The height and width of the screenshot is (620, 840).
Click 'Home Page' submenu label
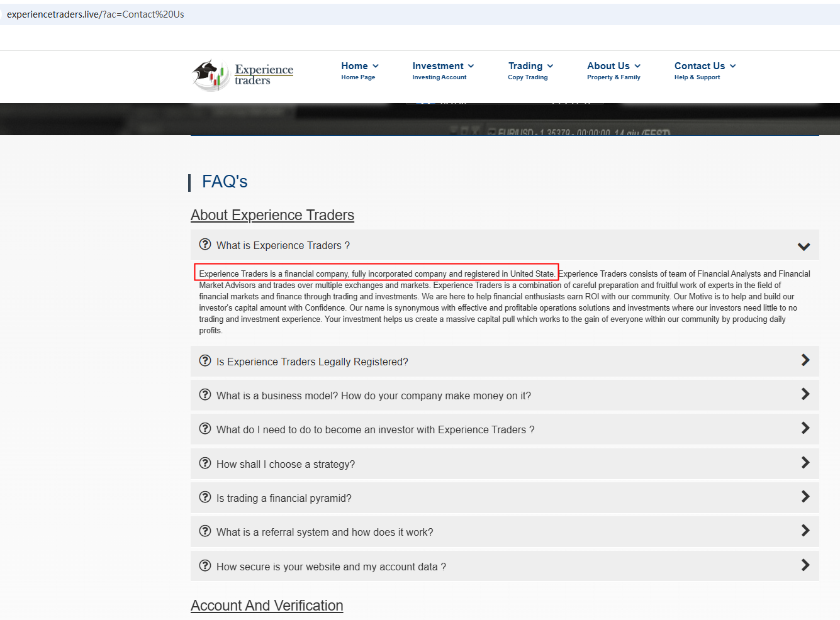coord(358,77)
